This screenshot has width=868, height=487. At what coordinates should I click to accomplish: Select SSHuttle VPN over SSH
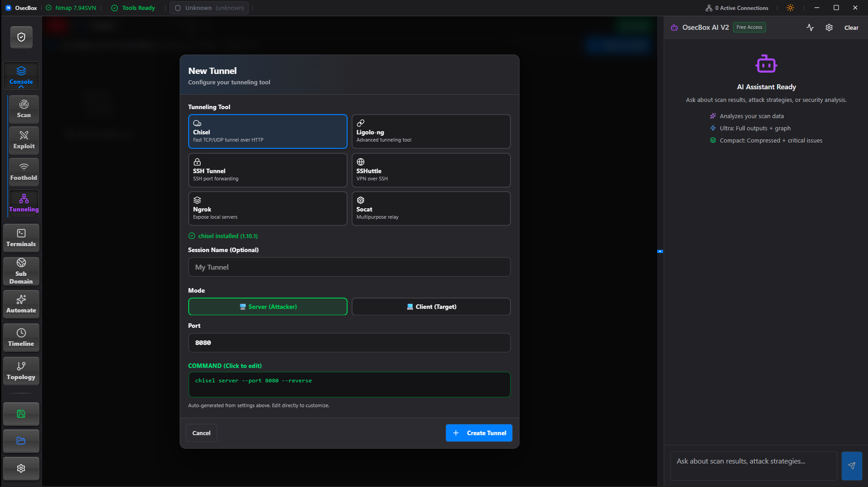[431, 170]
